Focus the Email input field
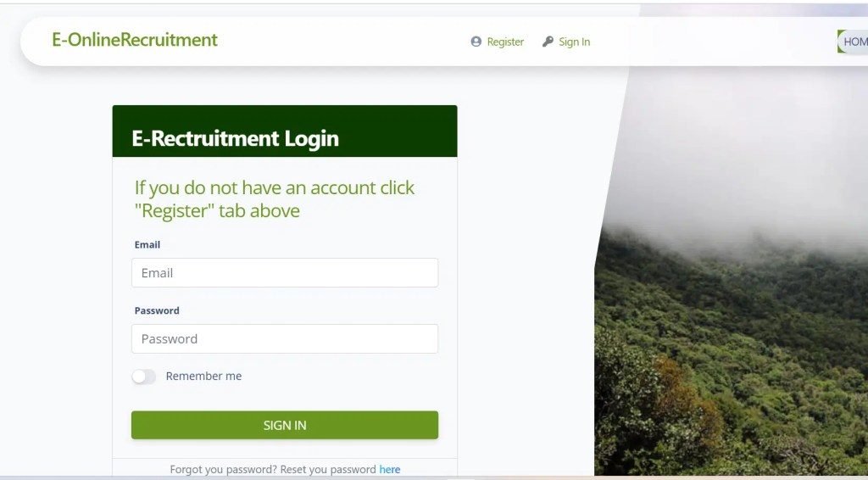Viewport: 868px width, 480px height. [285, 272]
